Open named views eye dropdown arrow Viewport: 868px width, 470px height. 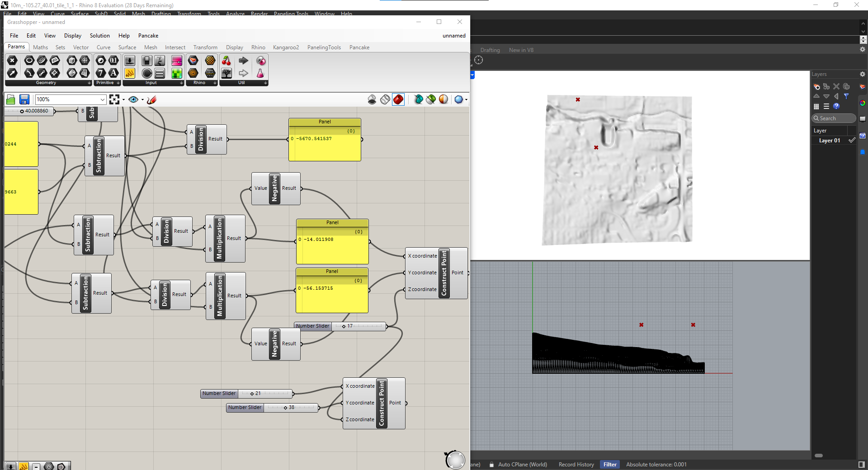click(142, 99)
